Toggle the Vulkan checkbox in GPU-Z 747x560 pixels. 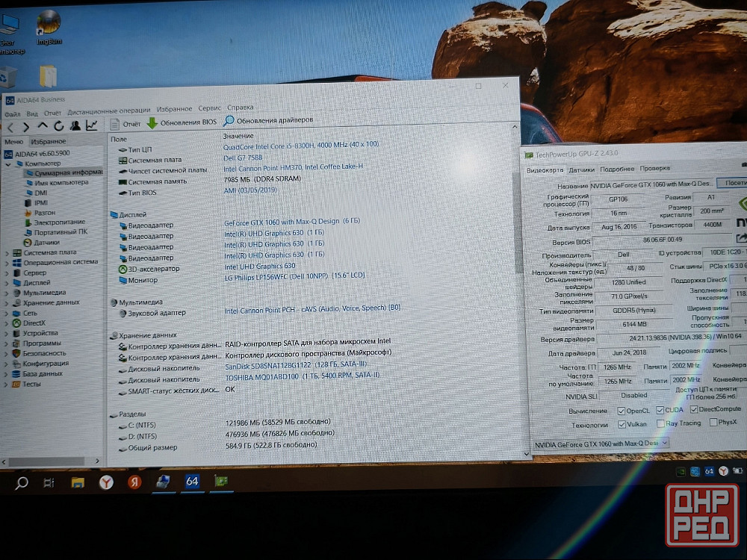(622, 424)
